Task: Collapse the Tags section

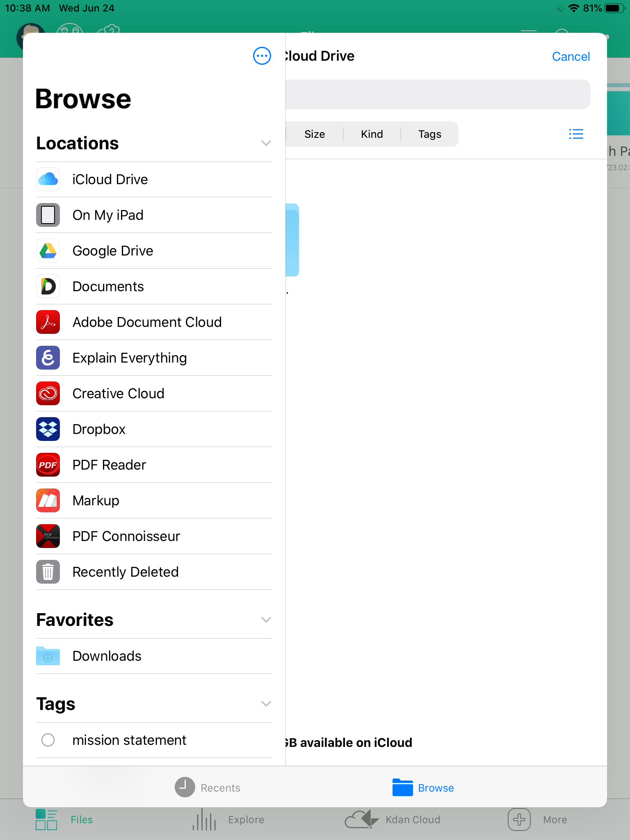Action: click(x=266, y=704)
